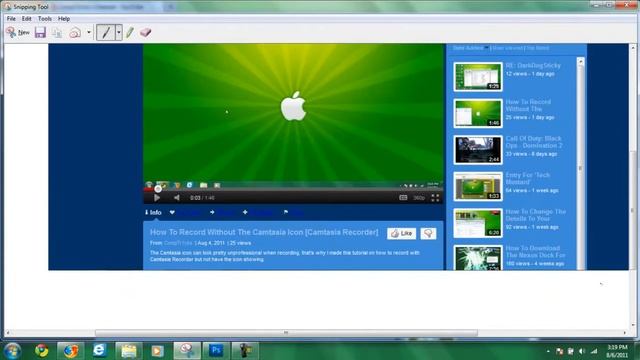Open the Edit menu
This screenshot has height=360, width=640.
27,19
